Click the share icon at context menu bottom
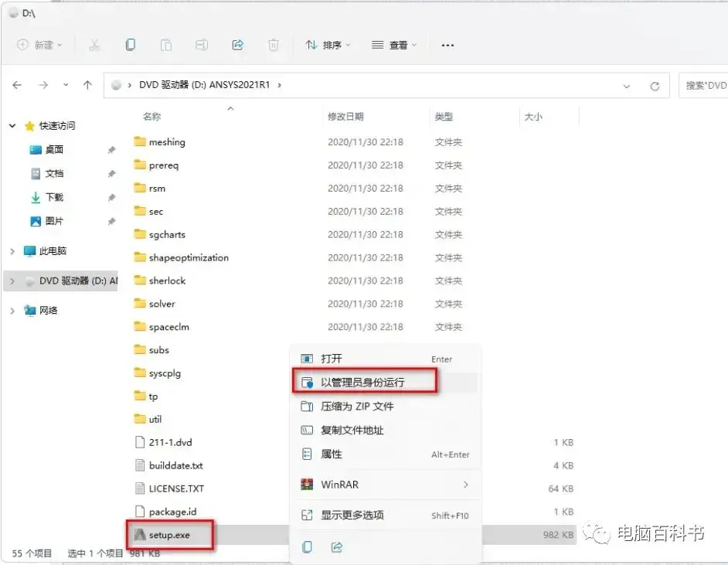Viewport: 728px width, 565px height. click(x=337, y=547)
